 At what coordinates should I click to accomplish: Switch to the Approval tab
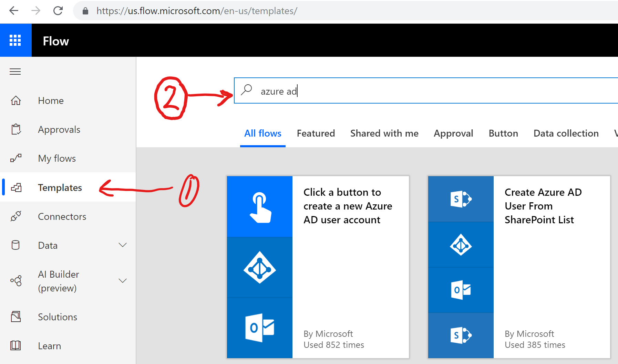pos(453,133)
